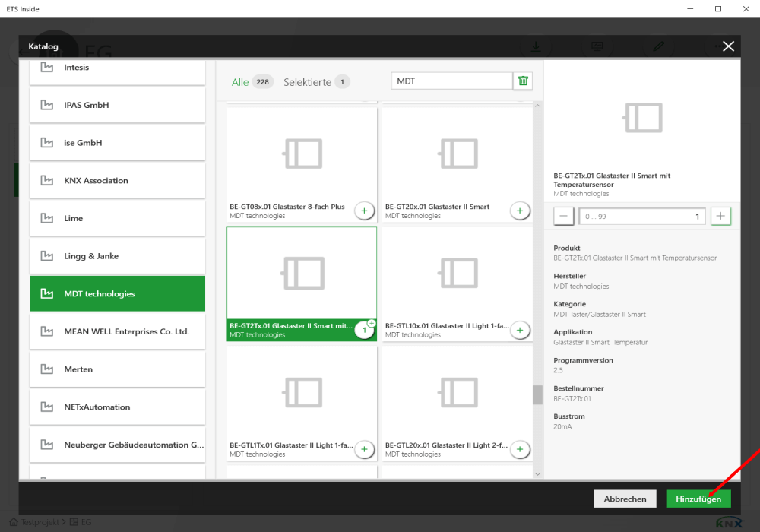The height and width of the screenshot is (532, 760).
Task: Click quantity badge on selected BE-GT2Tx.01 tile
Action: [364, 330]
